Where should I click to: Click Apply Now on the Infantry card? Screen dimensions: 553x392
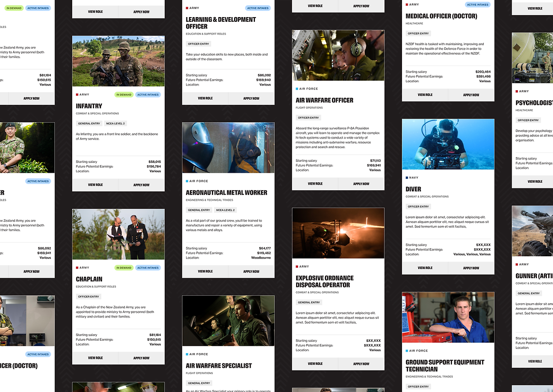141,185
